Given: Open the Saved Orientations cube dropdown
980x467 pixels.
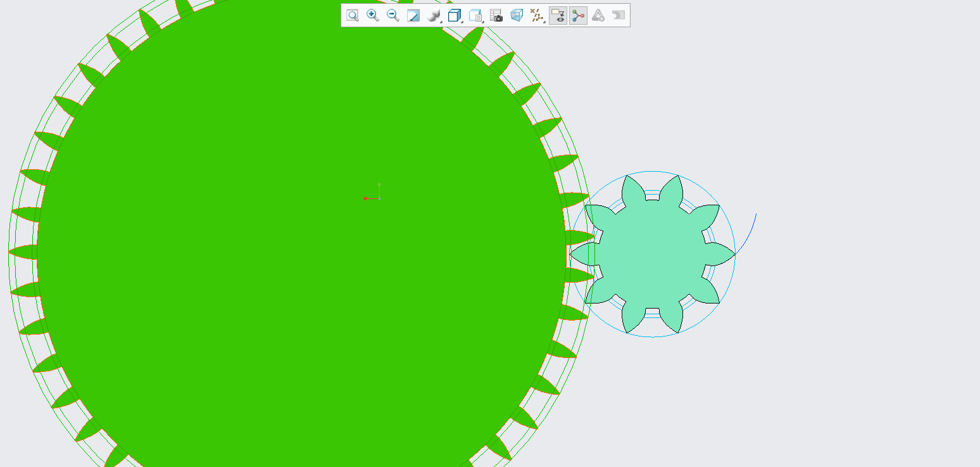Looking at the screenshot, I should point(455,15).
